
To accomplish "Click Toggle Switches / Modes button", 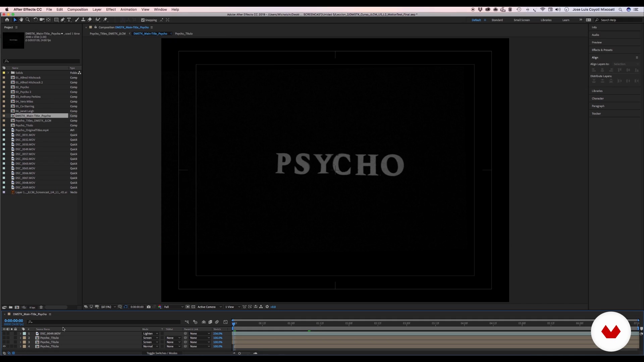I will 162,353.
